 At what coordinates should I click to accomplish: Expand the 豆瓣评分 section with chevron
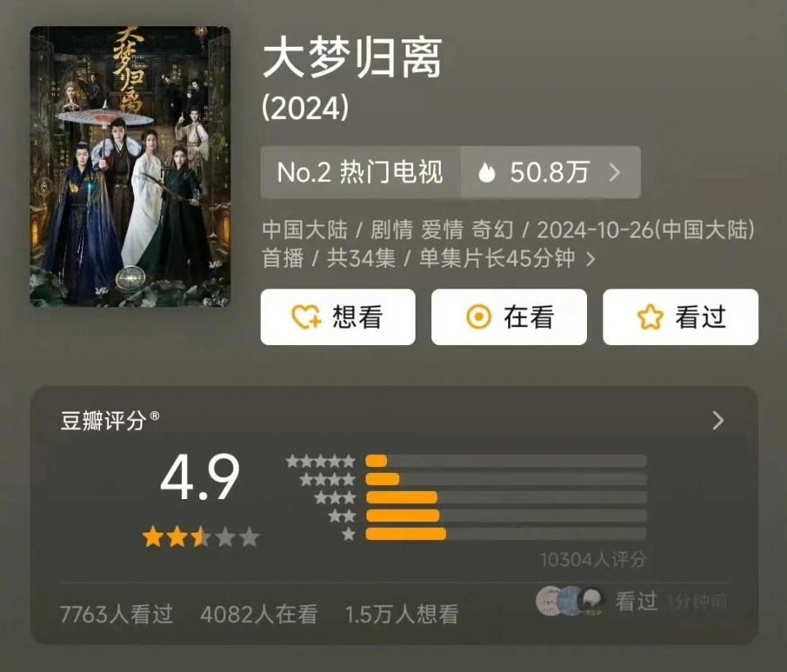[x=718, y=420]
